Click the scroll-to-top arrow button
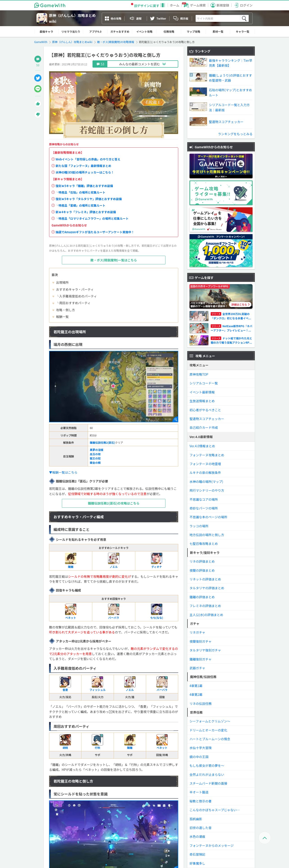289x868 pixels. [264, 838]
